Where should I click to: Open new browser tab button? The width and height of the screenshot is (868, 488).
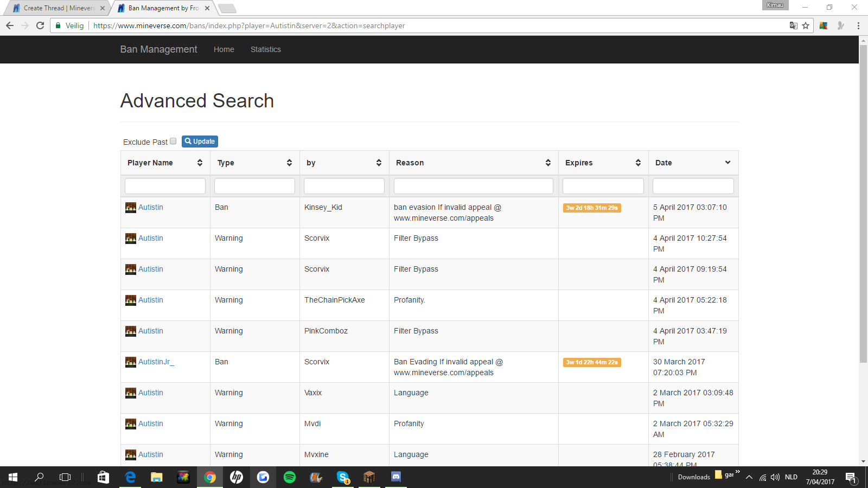pos(227,8)
